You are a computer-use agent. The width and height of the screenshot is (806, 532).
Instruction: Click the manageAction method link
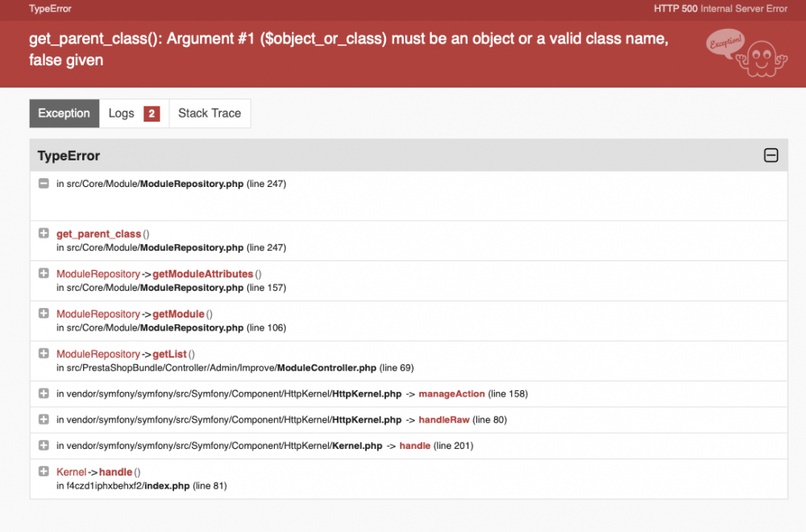click(x=451, y=393)
